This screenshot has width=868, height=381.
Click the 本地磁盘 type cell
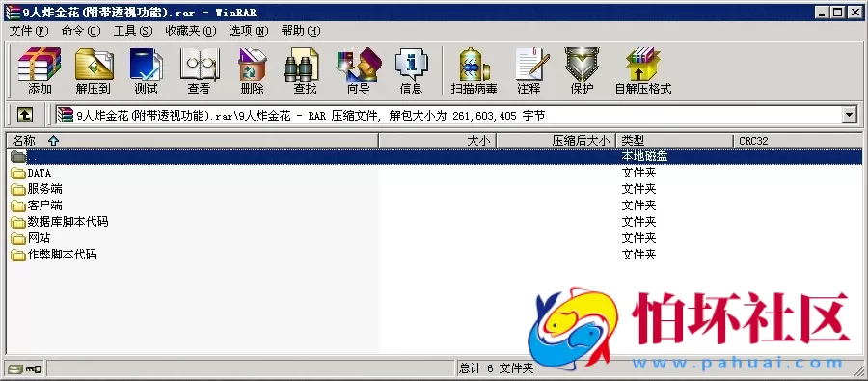point(644,156)
